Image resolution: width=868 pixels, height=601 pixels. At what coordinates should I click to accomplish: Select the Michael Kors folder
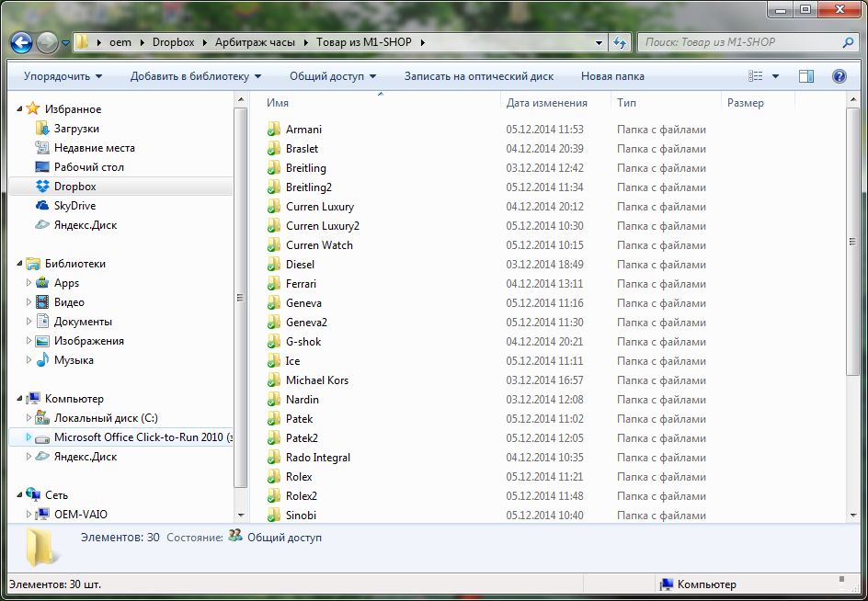(316, 380)
